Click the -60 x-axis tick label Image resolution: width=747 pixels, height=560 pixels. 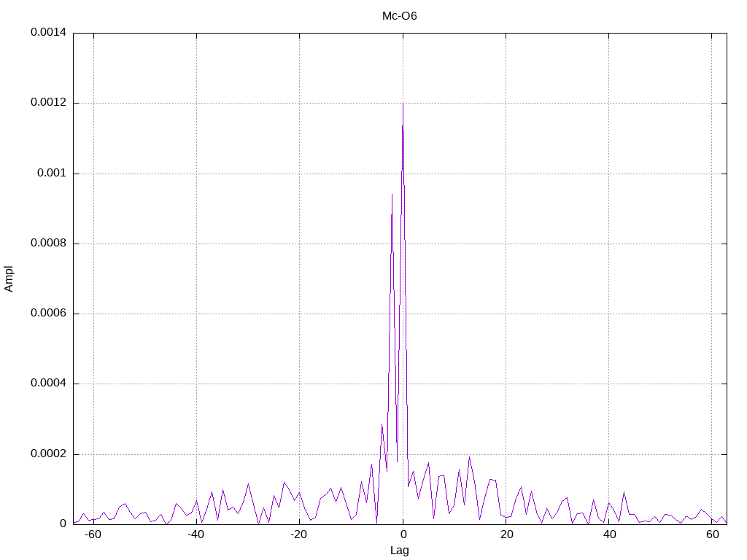[x=93, y=534]
